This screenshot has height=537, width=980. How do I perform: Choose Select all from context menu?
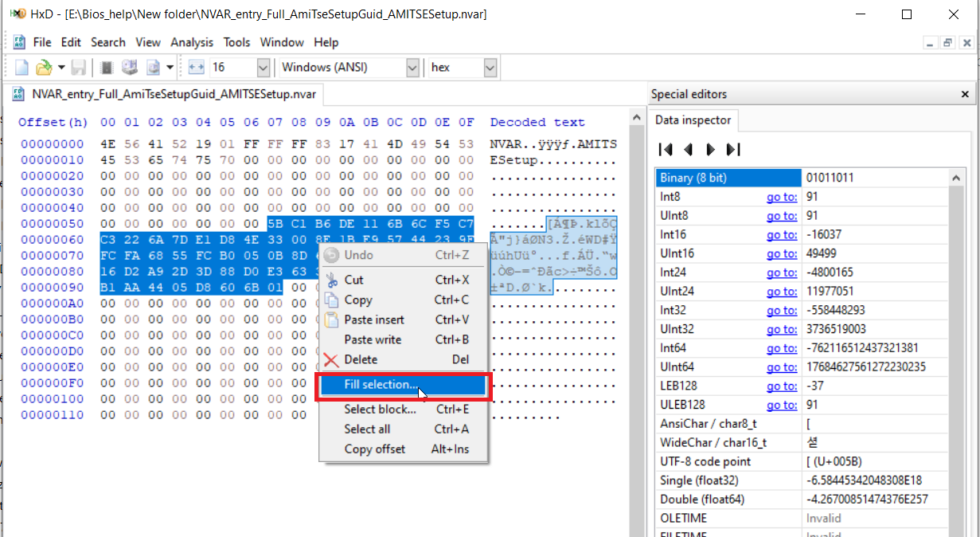(x=404, y=429)
